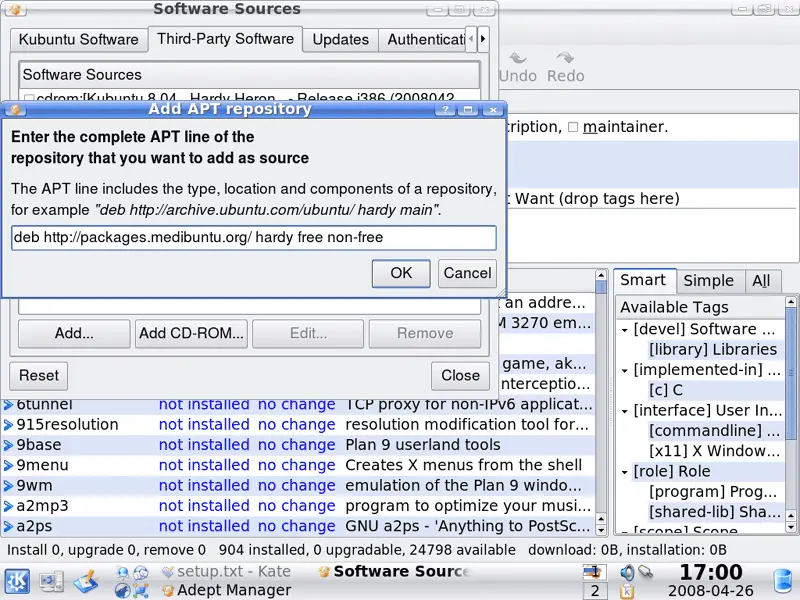This screenshot has height=600, width=800.
Task: Open the Klipper clipboard tray icon
Action: pyautogui.click(x=627, y=591)
